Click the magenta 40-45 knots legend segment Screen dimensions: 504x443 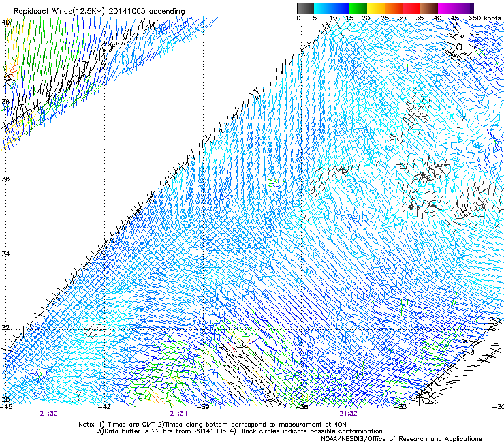447,8
